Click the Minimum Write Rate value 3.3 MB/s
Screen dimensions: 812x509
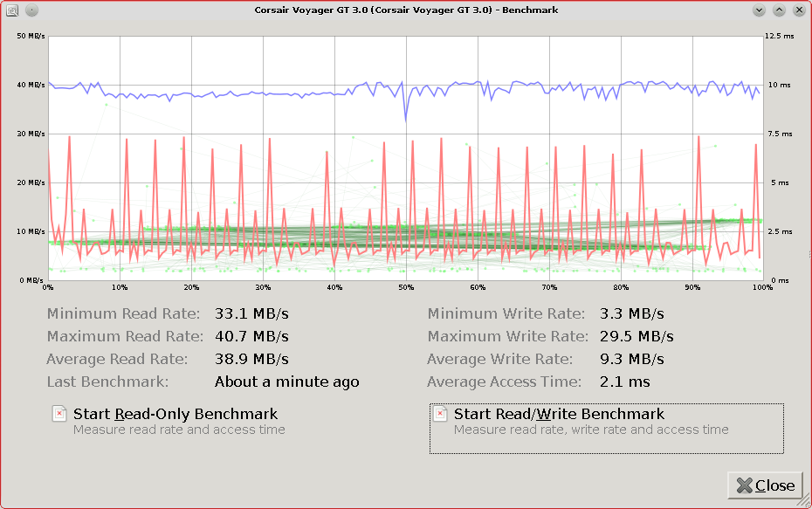click(x=632, y=313)
